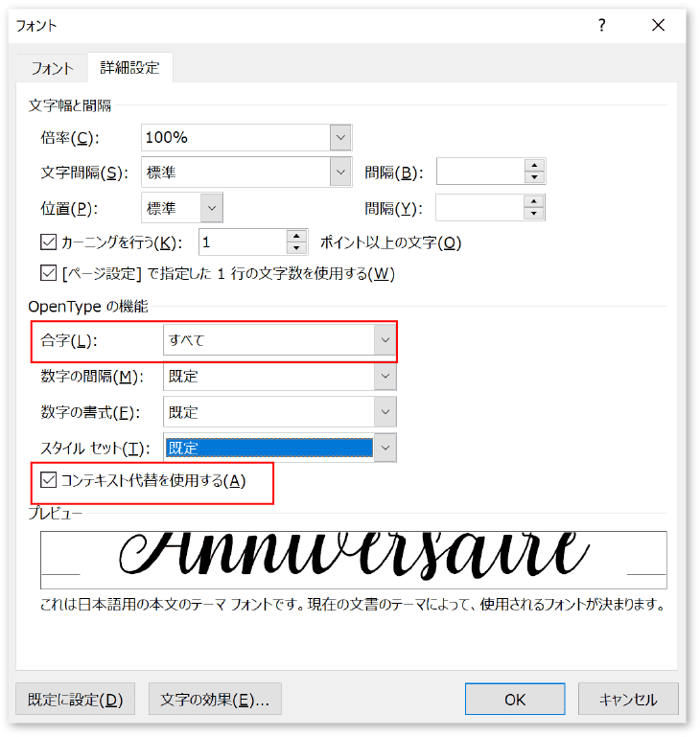Open the 倍率 dropdown
700x737 pixels.
tap(340, 137)
